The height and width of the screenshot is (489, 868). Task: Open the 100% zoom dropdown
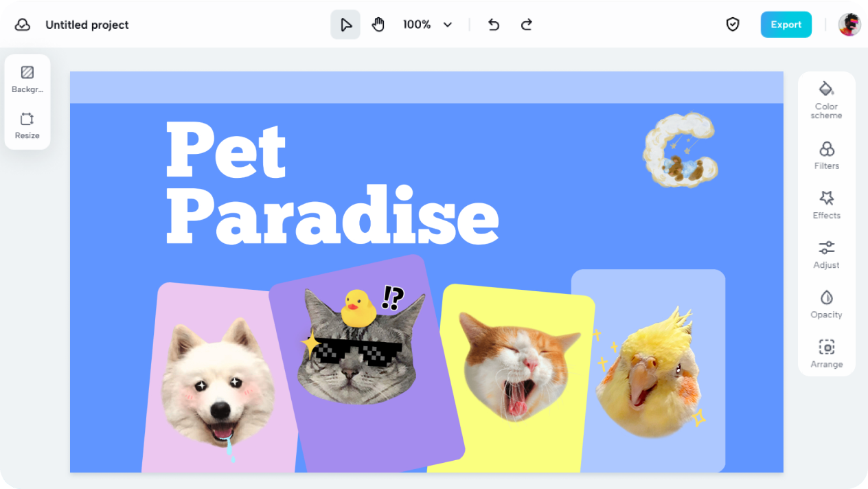tap(427, 25)
